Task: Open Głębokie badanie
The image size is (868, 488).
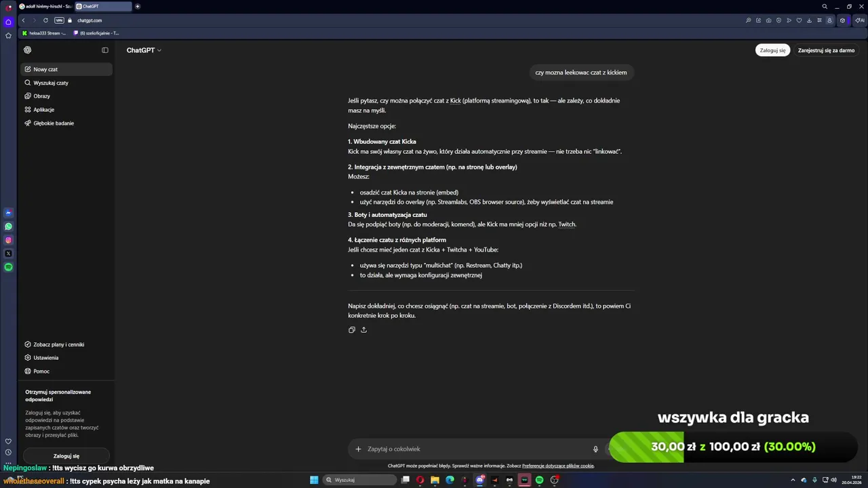Action: 66,123
